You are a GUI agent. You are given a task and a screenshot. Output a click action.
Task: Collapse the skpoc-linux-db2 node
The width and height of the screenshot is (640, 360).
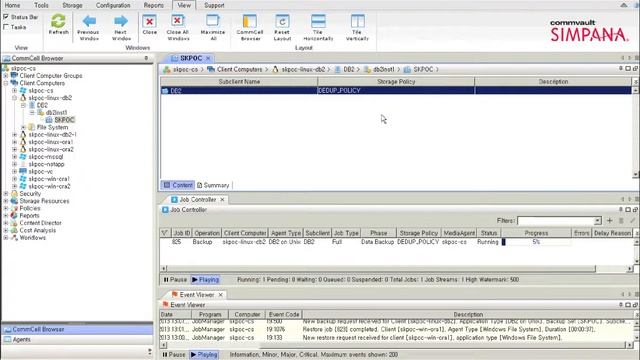(x=15, y=98)
